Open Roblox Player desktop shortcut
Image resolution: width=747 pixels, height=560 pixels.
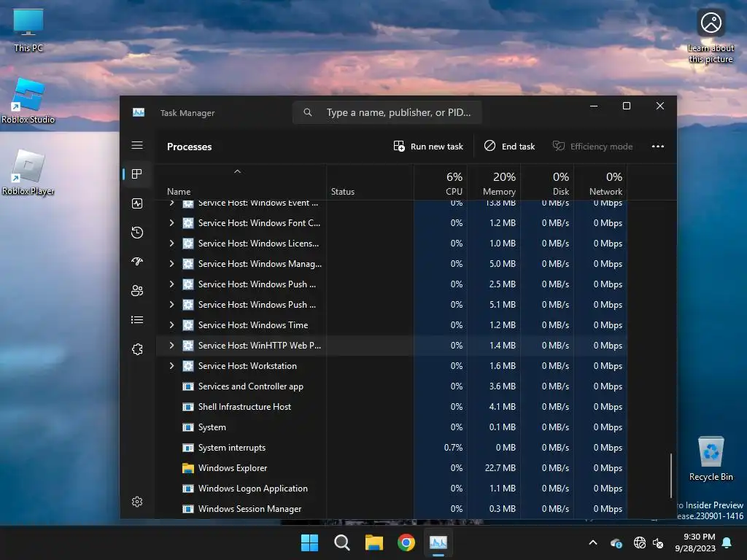click(x=28, y=172)
